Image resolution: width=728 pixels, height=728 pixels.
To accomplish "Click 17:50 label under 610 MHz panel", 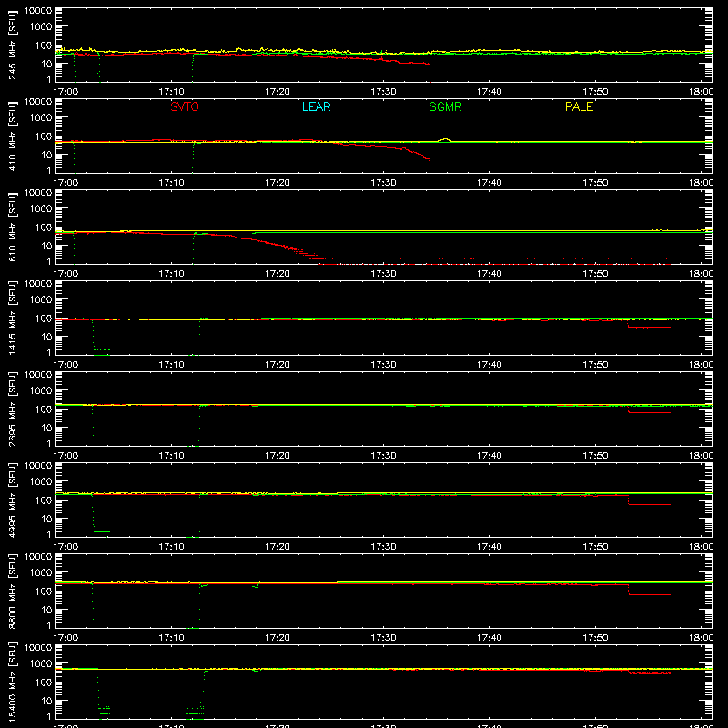I will tap(595, 274).
